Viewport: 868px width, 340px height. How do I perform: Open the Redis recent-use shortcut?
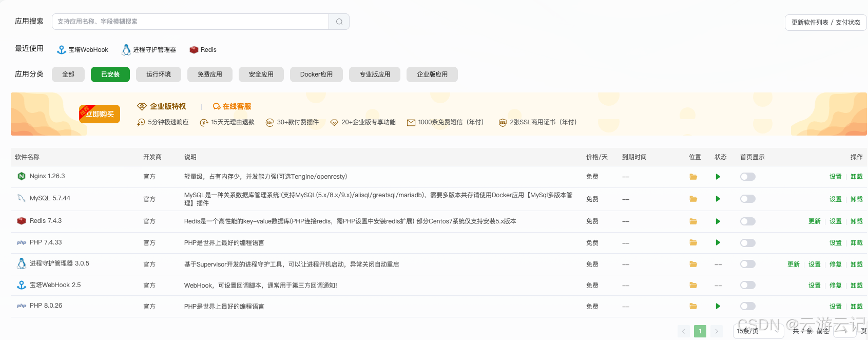coord(203,50)
